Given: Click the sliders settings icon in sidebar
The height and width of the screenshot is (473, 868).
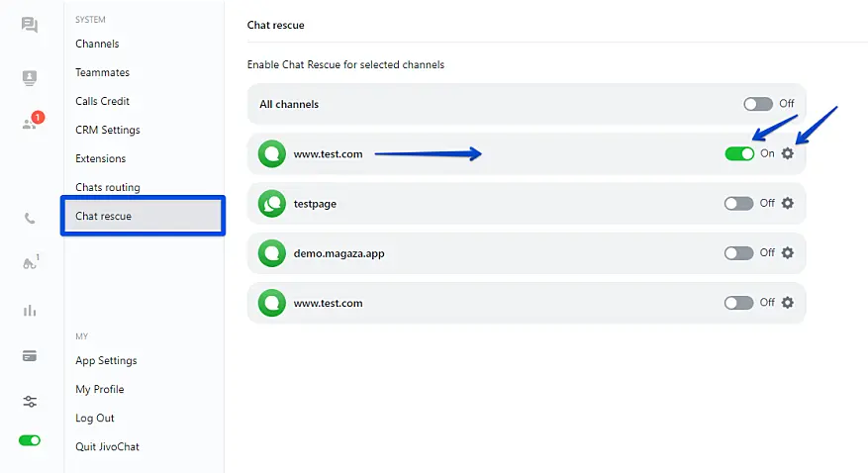Looking at the screenshot, I should pyautogui.click(x=30, y=402).
